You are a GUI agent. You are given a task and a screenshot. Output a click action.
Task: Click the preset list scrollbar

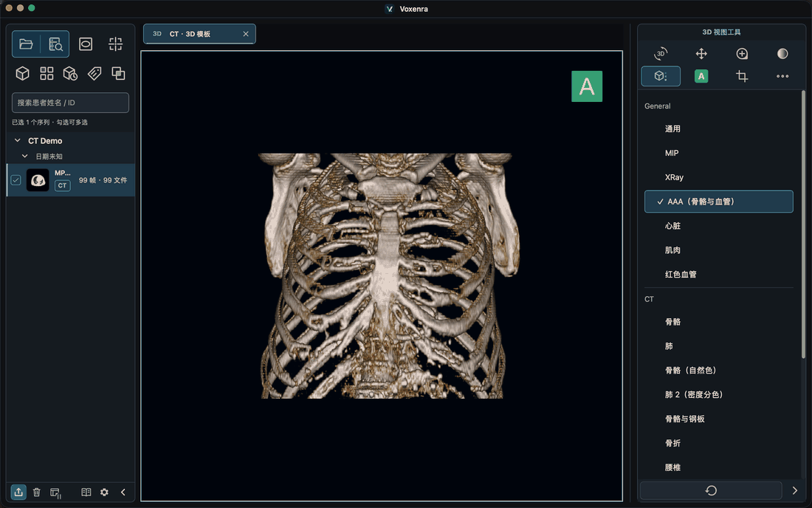click(x=803, y=224)
